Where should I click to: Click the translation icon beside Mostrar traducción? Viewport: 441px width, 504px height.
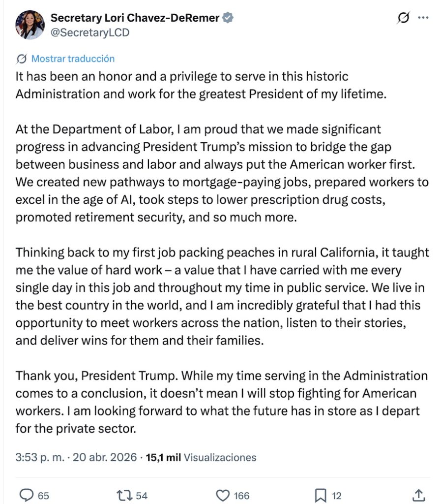pyautogui.click(x=22, y=59)
